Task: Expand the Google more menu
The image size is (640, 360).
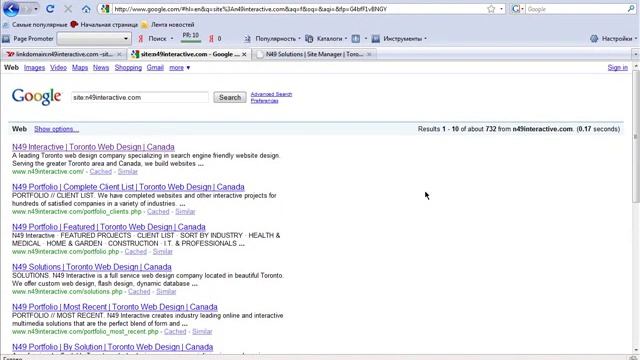Action: 180,68
